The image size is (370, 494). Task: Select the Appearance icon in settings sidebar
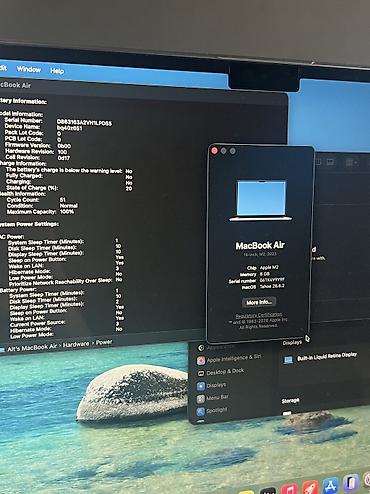click(201, 348)
